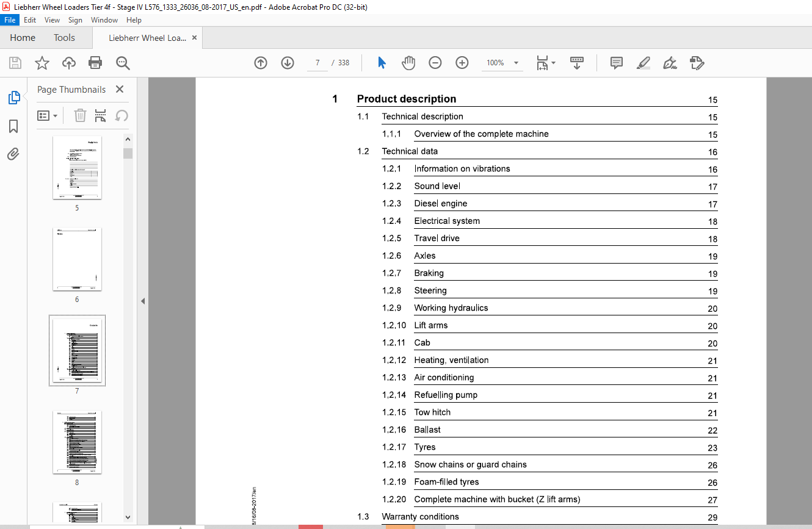The height and width of the screenshot is (529, 812).
Task: Jump to 'Technical description' contents entry
Action: tap(422, 117)
